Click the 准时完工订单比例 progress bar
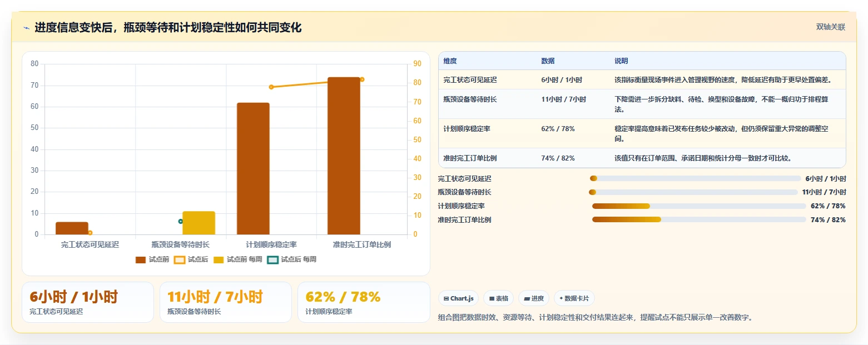 pyautogui.click(x=699, y=220)
